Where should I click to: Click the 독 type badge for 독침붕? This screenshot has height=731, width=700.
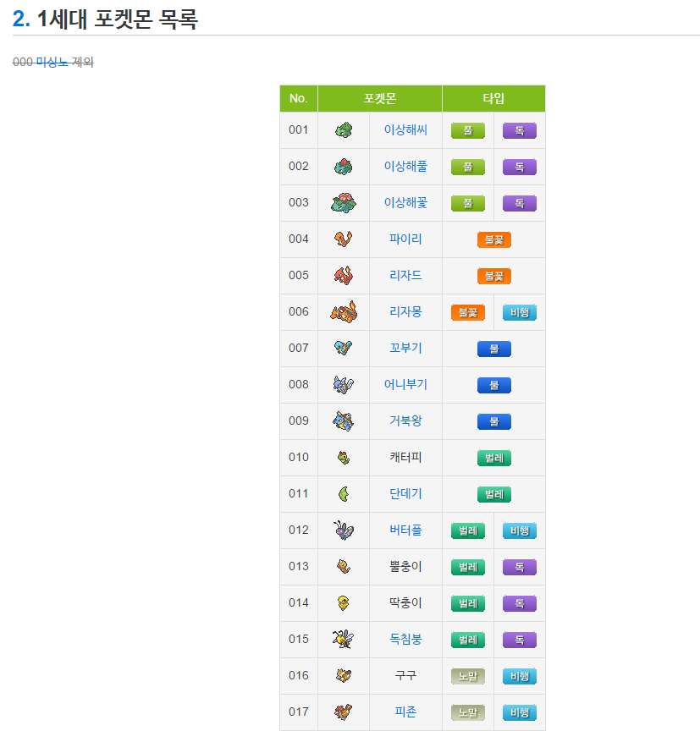(520, 640)
